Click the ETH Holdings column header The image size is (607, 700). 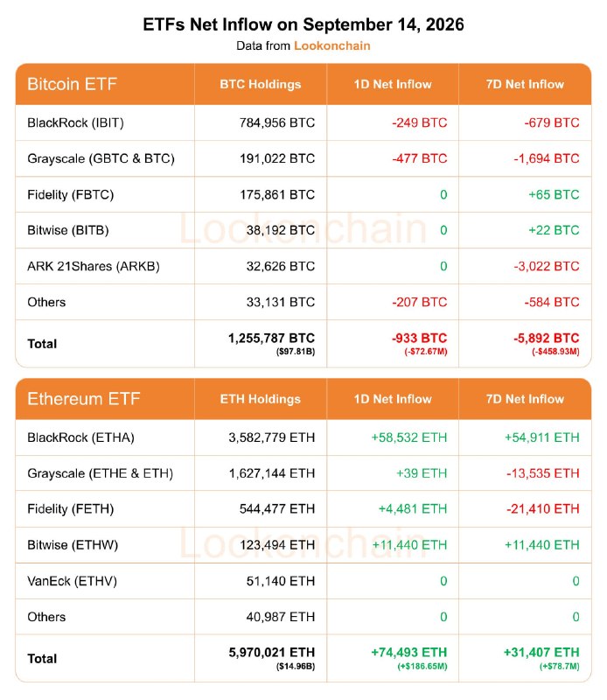point(261,399)
